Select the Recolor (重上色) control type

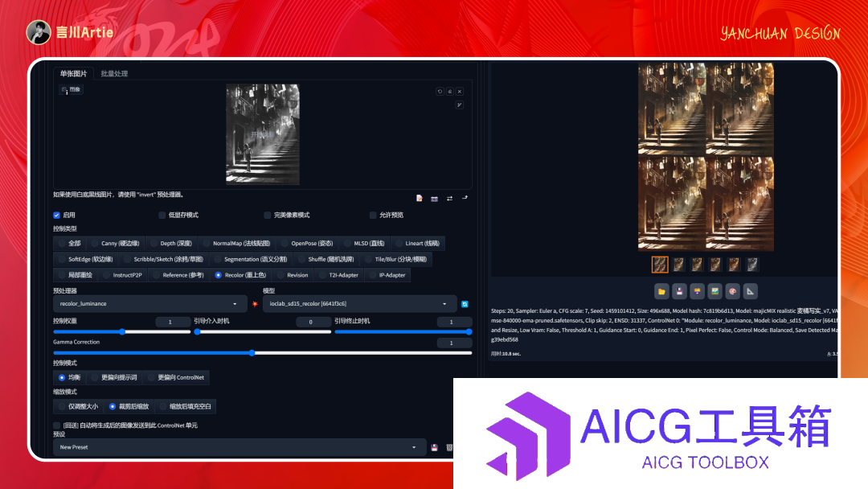pos(241,275)
